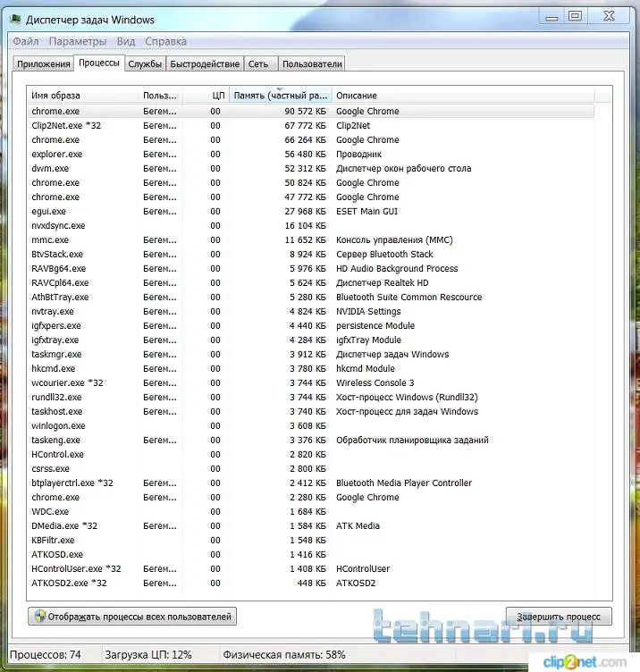Click Отображать процессы всех пользователей button
Image resolution: width=640 pixels, height=672 pixels.
point(132,617)
